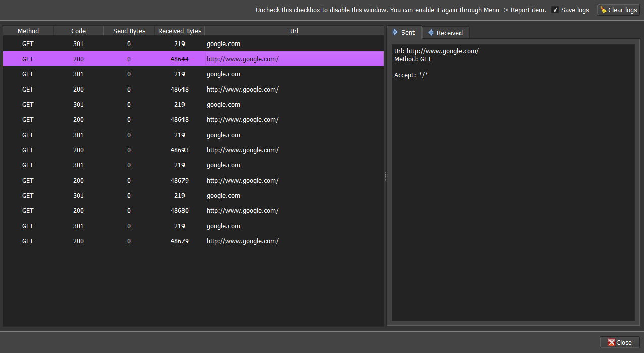Image resolution: width=644 pixels, height=353 pixels.
Task: Click the Send Bytes column header
Action: click(129, 31)
